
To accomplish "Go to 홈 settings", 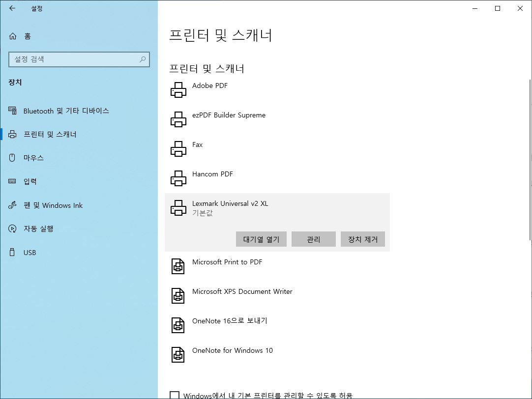I will point(28,36).
